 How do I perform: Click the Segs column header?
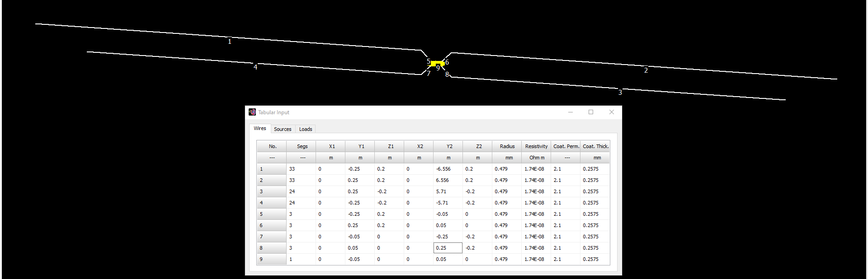point(302,146)
